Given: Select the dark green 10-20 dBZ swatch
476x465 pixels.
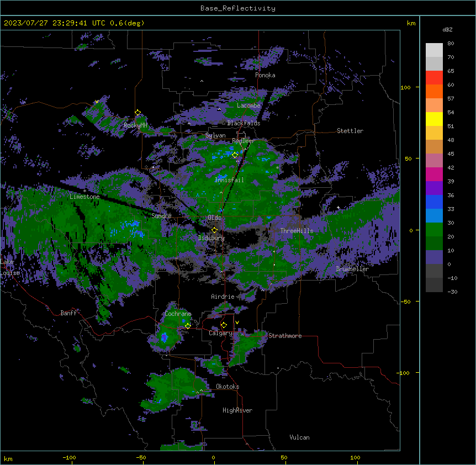Looking at the screenshot, I should click(434, 243).
